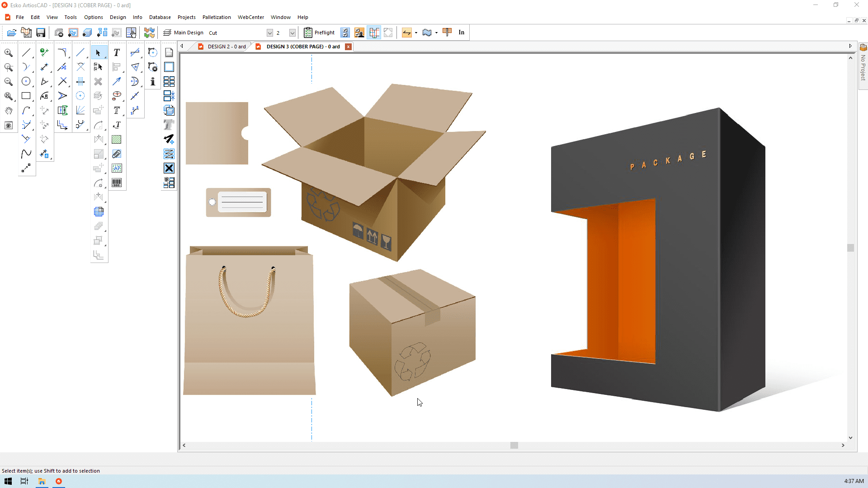868x488 pixels.
Task: Switch to the DESIGN 2 tab
Action: coord(226,47)
